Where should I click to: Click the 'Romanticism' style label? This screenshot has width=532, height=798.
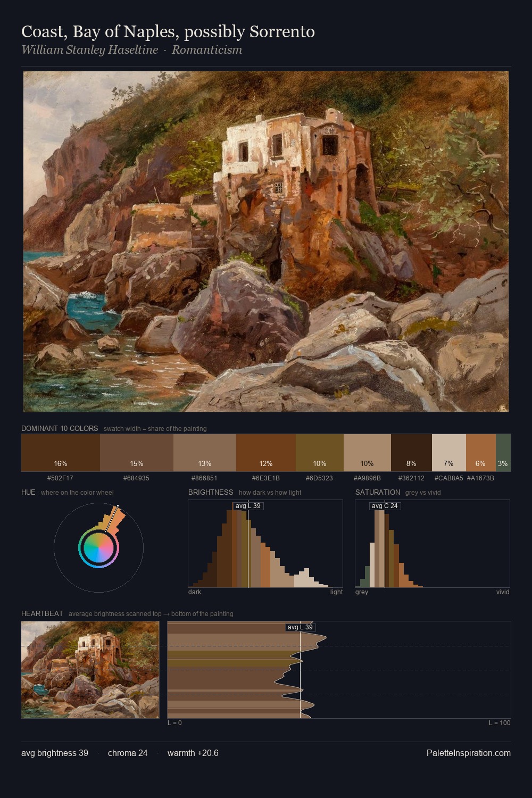[x=207, y=50]
